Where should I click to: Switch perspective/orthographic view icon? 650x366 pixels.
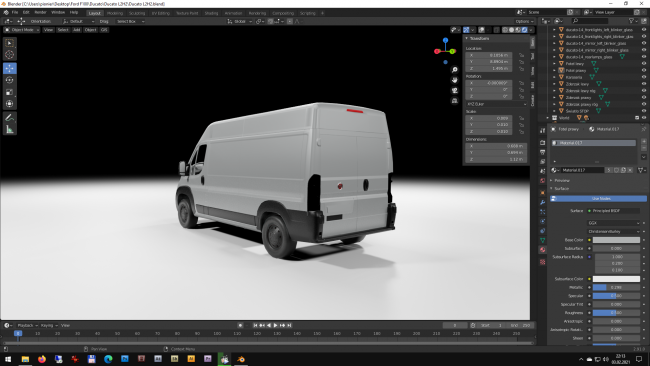point(455,101)
